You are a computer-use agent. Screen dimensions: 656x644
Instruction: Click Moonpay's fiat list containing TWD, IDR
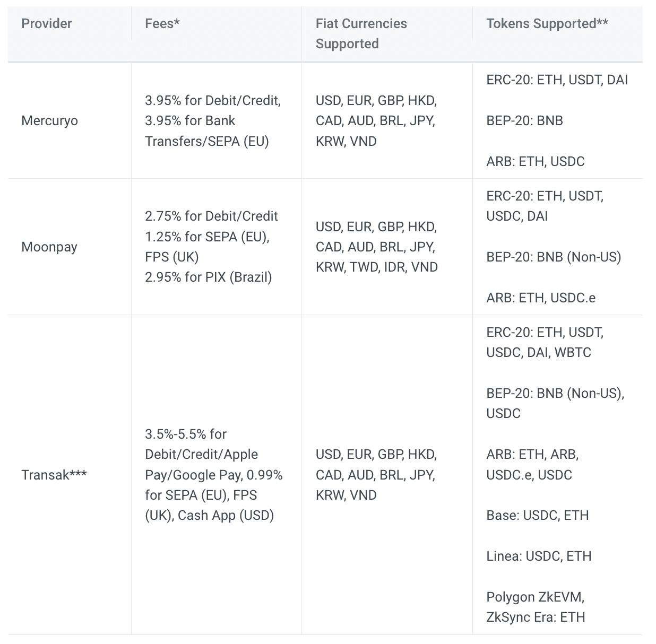tap(376, 247)
